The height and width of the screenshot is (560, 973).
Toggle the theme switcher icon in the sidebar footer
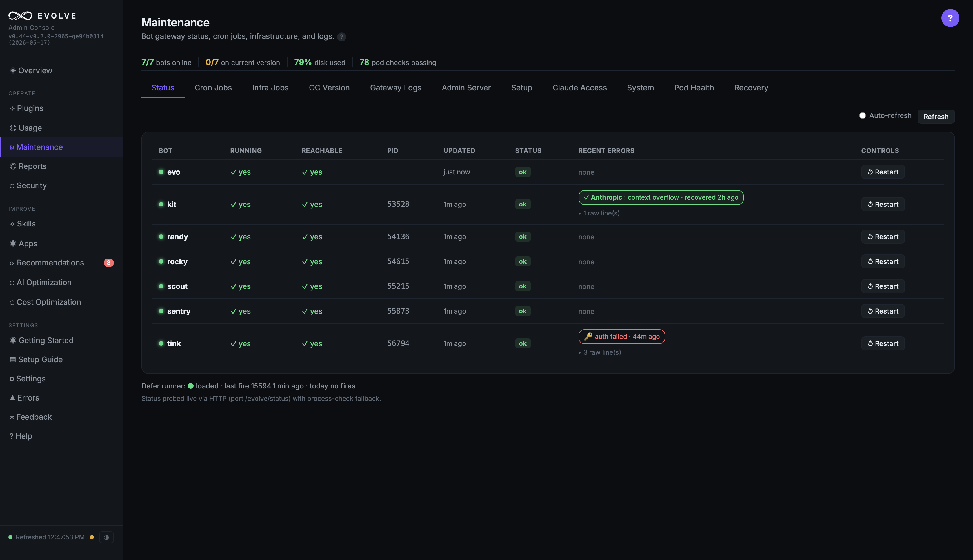[106, 537]
